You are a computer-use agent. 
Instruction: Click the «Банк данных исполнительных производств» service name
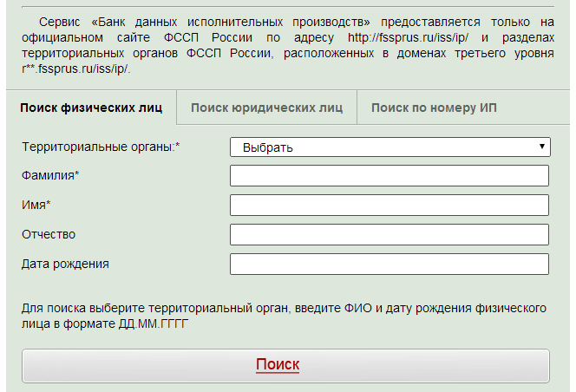click(x=231, y=22)
